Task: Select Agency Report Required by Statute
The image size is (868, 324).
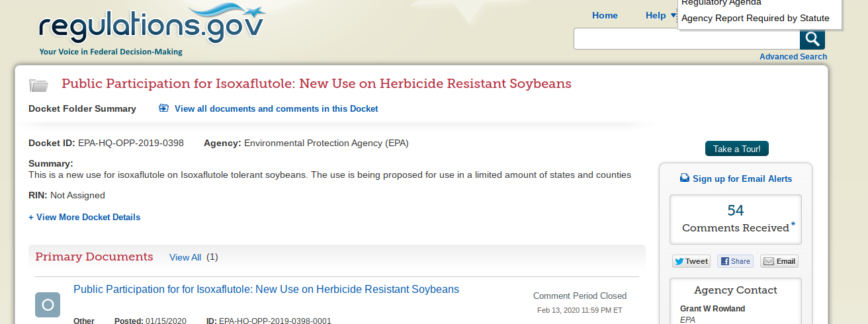Action: (x=755, y=18)
